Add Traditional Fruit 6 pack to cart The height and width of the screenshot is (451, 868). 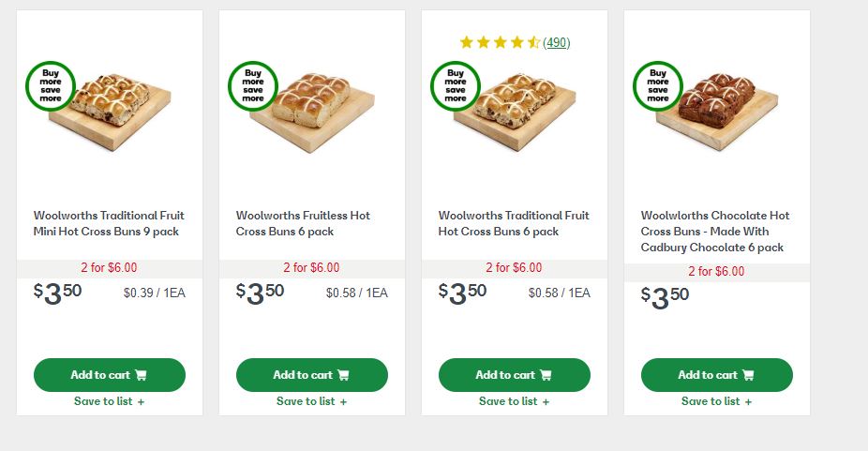[x=515, y=375]
